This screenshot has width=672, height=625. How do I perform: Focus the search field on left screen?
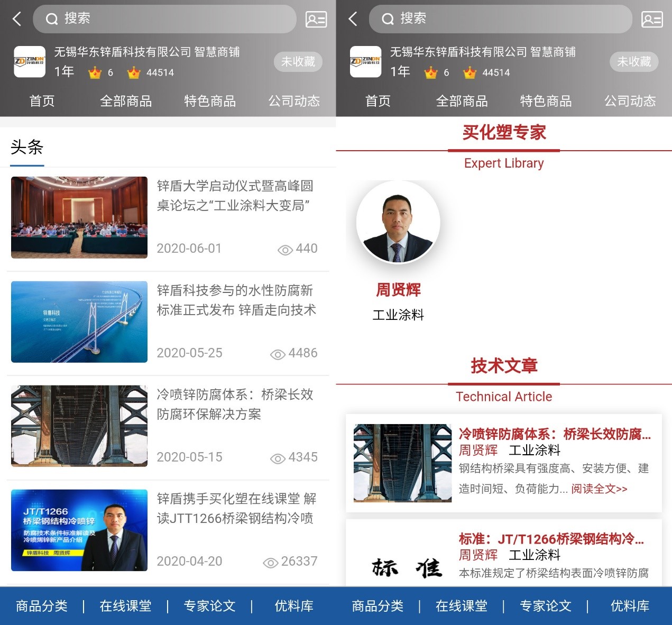(x=164, y=19)
